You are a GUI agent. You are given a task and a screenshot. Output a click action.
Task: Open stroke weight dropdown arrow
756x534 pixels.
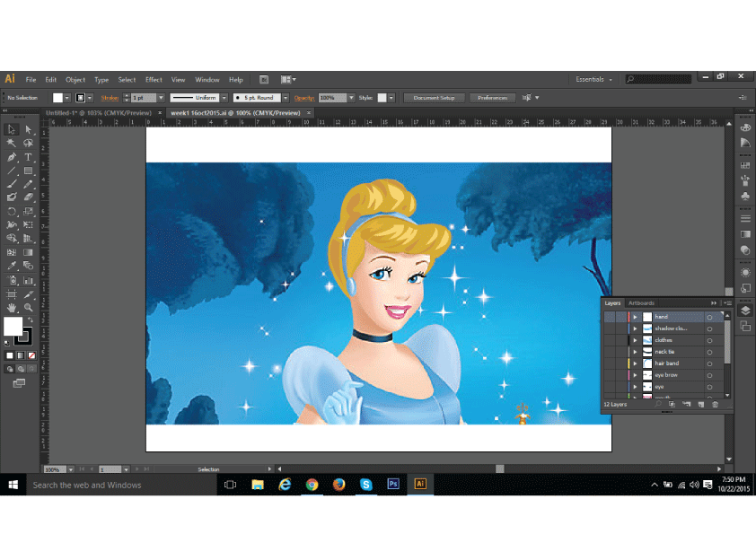161,98
